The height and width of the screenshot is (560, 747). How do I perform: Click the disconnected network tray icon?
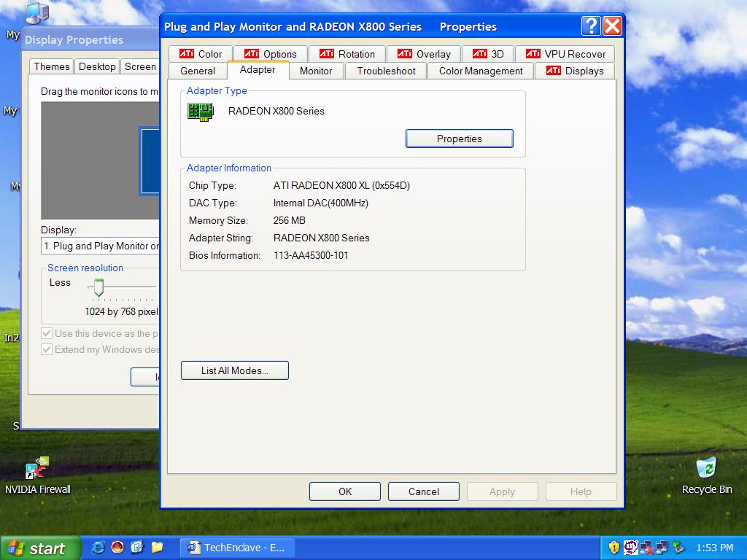pos(646,548)
